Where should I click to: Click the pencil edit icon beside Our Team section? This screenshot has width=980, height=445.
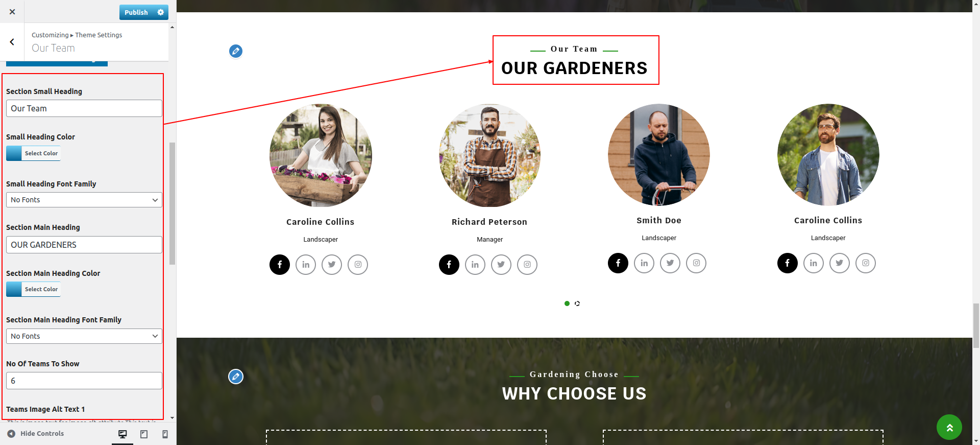[235, 51]
